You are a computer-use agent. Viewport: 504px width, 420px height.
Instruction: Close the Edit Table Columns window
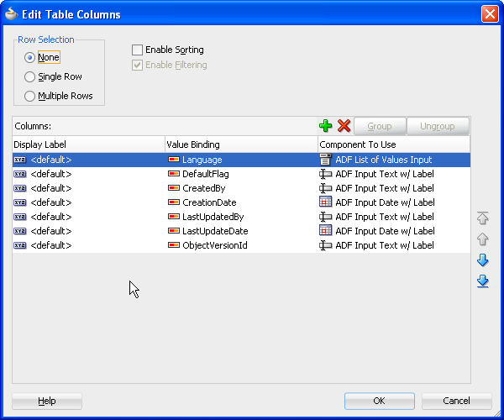[x=490, y=14]
